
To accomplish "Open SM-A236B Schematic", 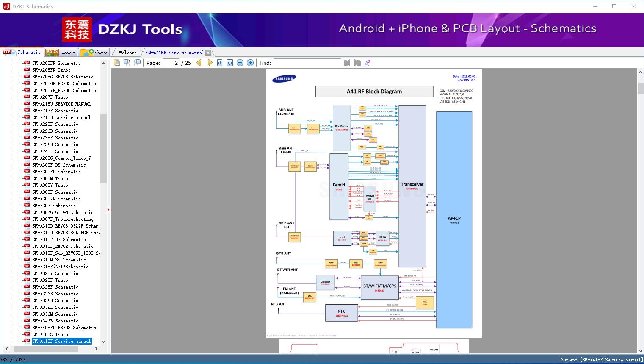I will pos(55,144).
